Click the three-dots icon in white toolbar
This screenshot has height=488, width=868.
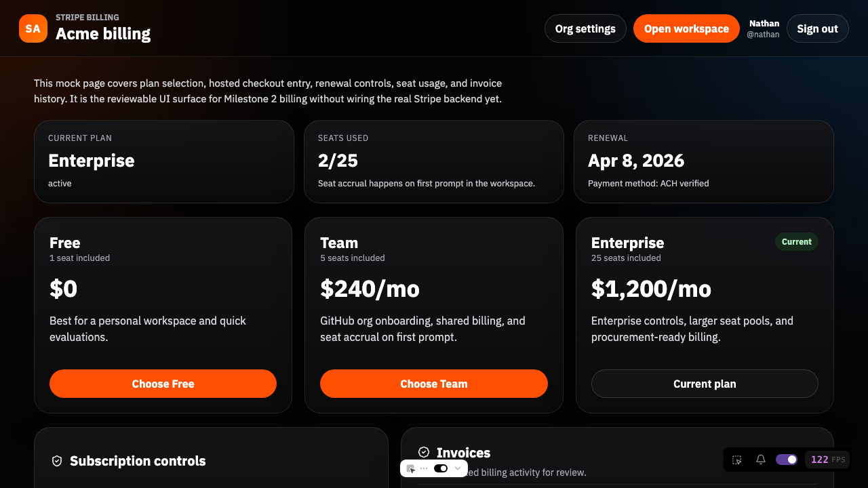click(424, 468)
